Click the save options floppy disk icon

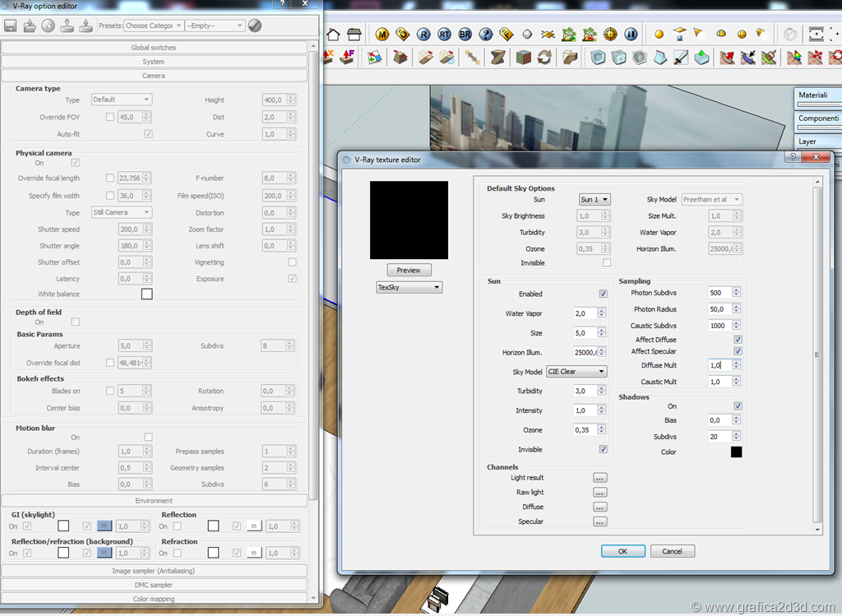tap(11, 25)
